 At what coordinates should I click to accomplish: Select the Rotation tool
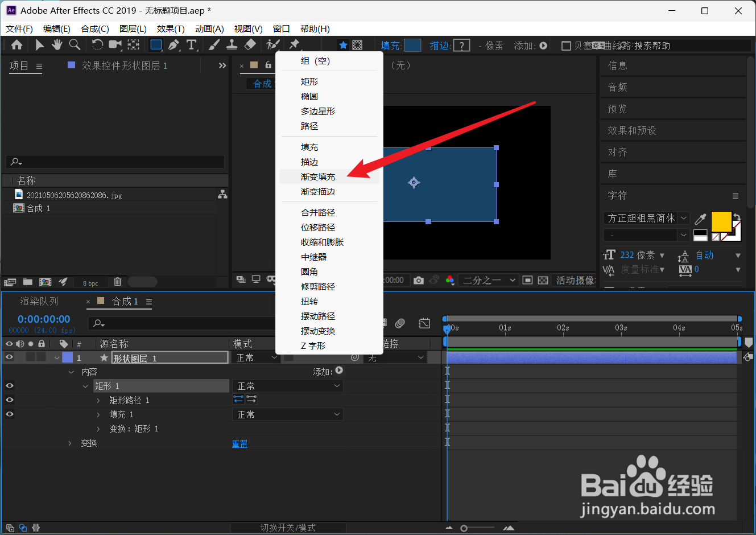[98, 44]
